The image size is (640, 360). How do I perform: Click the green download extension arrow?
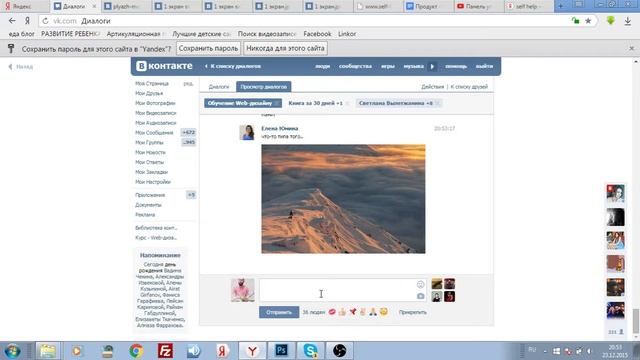pyautogui.click(x=611, y=20)
